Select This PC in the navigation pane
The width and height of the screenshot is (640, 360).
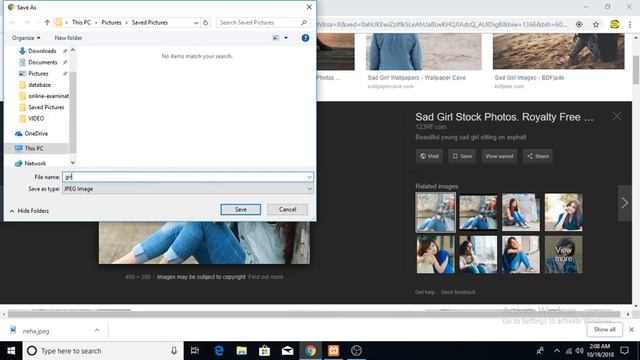[x=34, y=148]
